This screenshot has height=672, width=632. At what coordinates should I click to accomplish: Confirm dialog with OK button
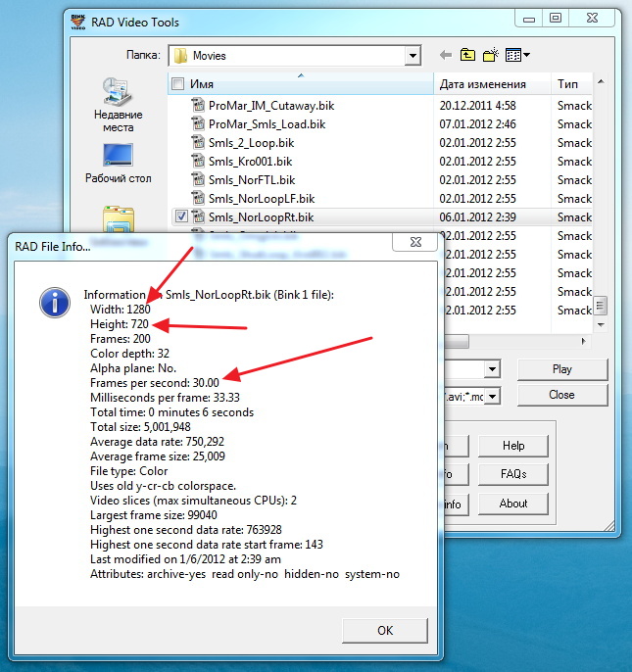point(385,631)
